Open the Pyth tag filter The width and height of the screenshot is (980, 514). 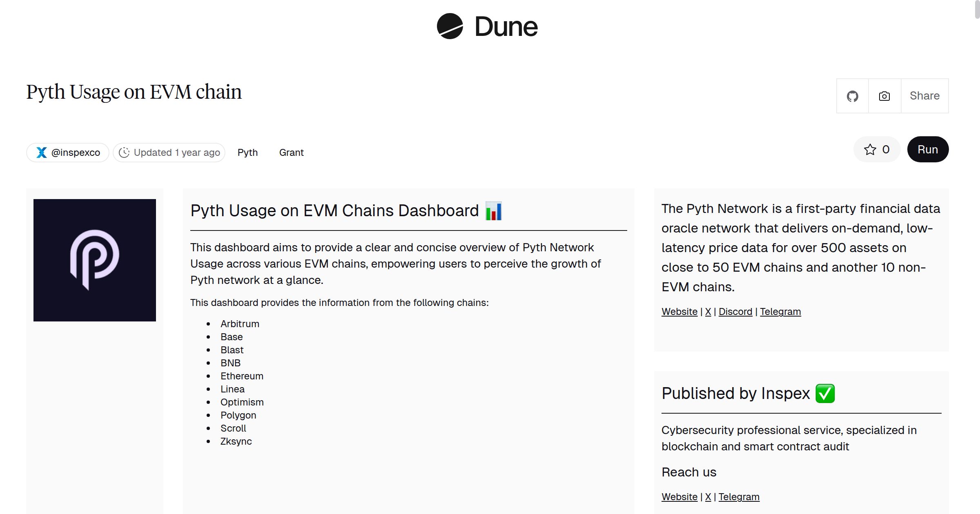click(x=247, y=152)
